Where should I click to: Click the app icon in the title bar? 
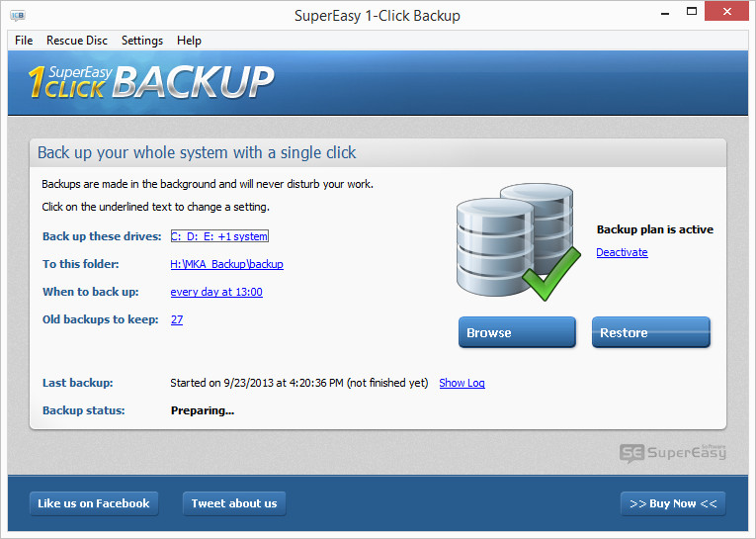[18, 16]
